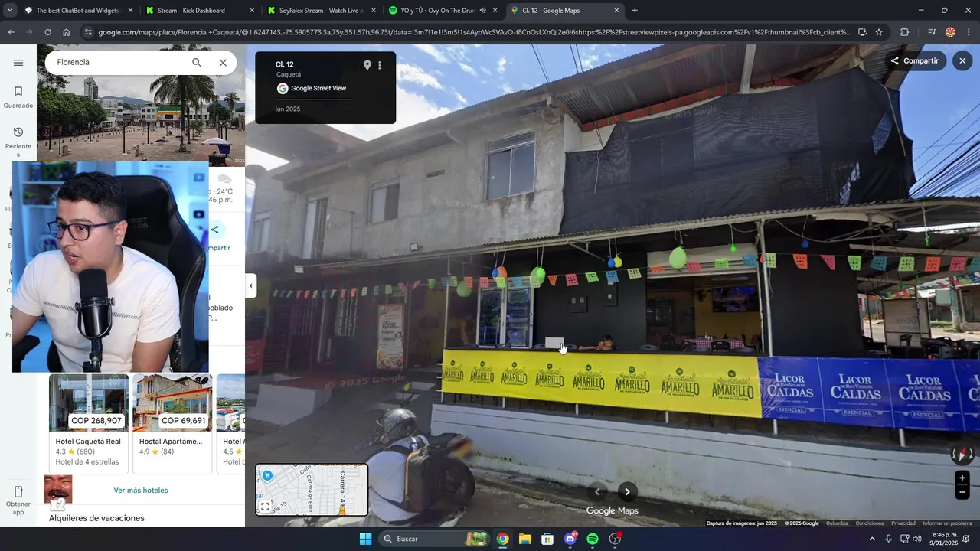
Task: View site information icon in address bar
Action: pyautogui.click(x=88, y=32)
